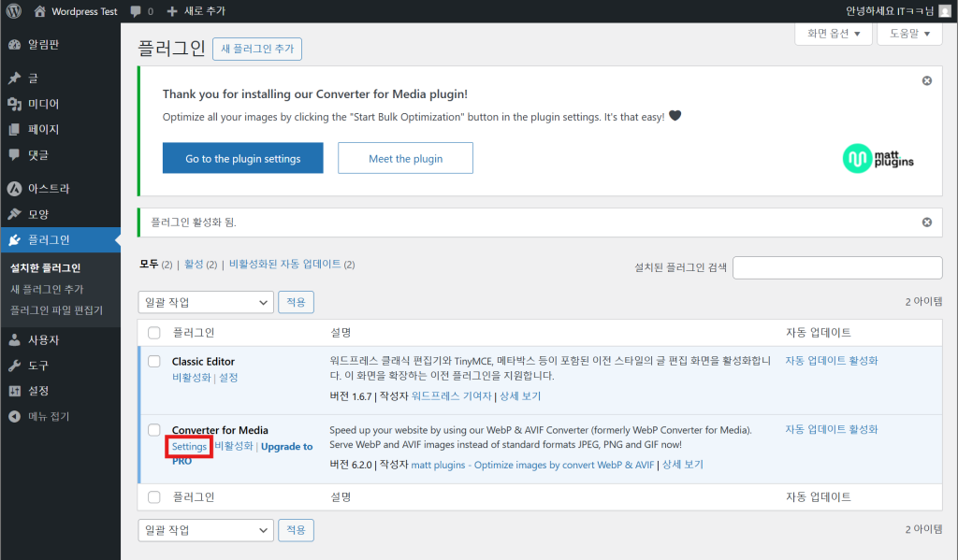Image resolution: width=958 pixels, height=560 pixels.
Task: Open the comments bubble in admin bar
Action: [x=136, y=11]
